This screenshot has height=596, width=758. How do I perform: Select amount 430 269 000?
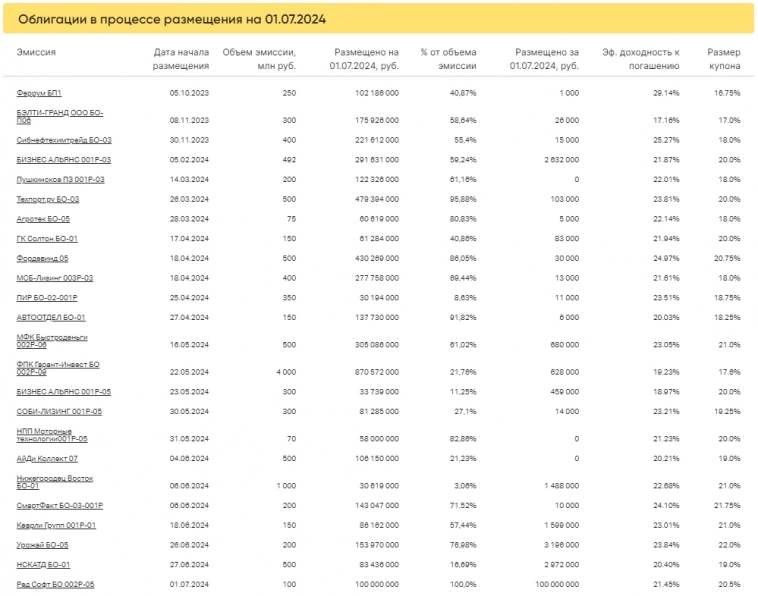pos(377,259)
